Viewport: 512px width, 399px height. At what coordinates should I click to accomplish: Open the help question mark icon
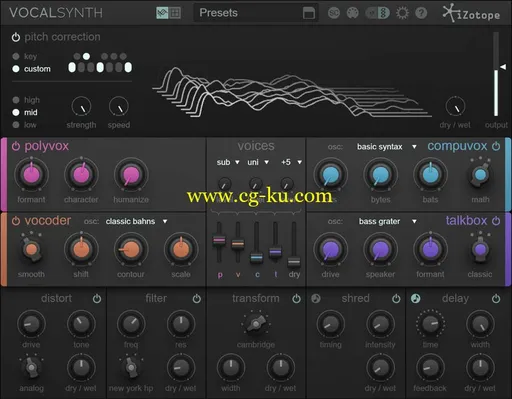[421, 13]
